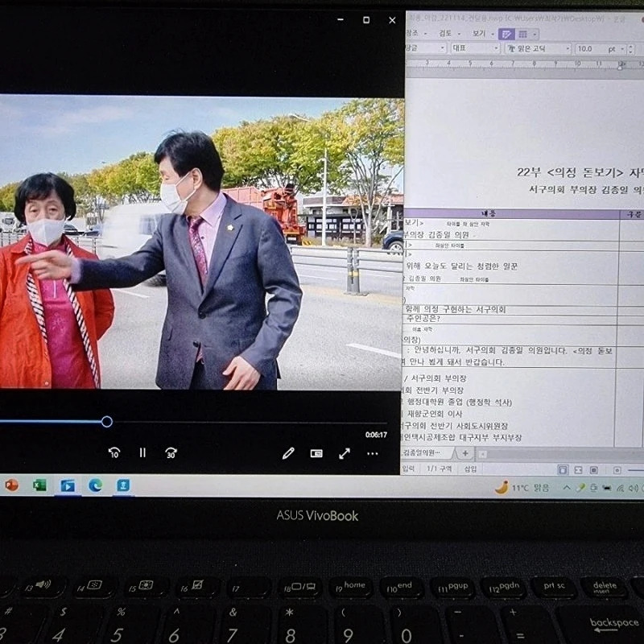The height and width of the screenshot is (644, 644).
Task: Skip forward 30 seconds in the video
Action: pos(171,452)
